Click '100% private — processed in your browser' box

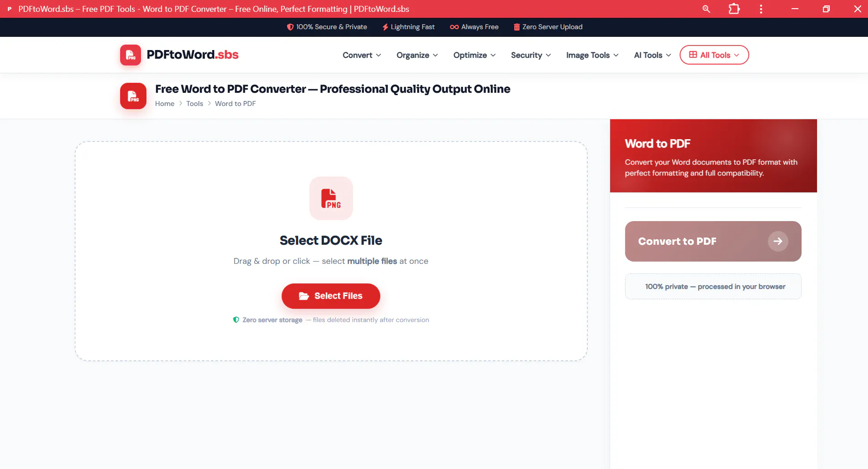(713, 287)
